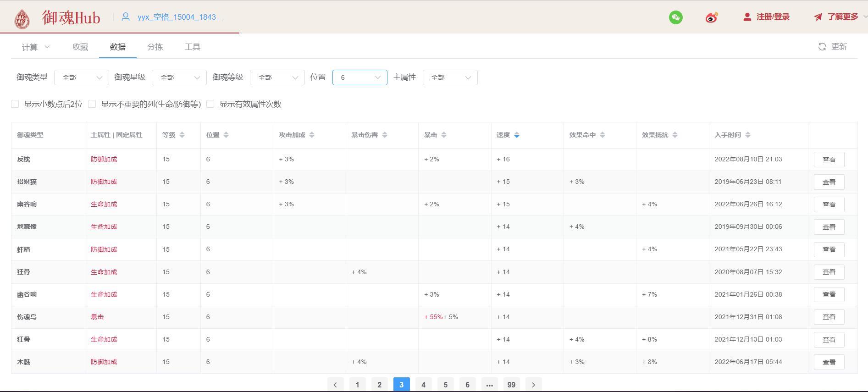Viewport: 868px width, 392px height.
Task: Open the WeChat green icon
Action: tap(675, 17)
